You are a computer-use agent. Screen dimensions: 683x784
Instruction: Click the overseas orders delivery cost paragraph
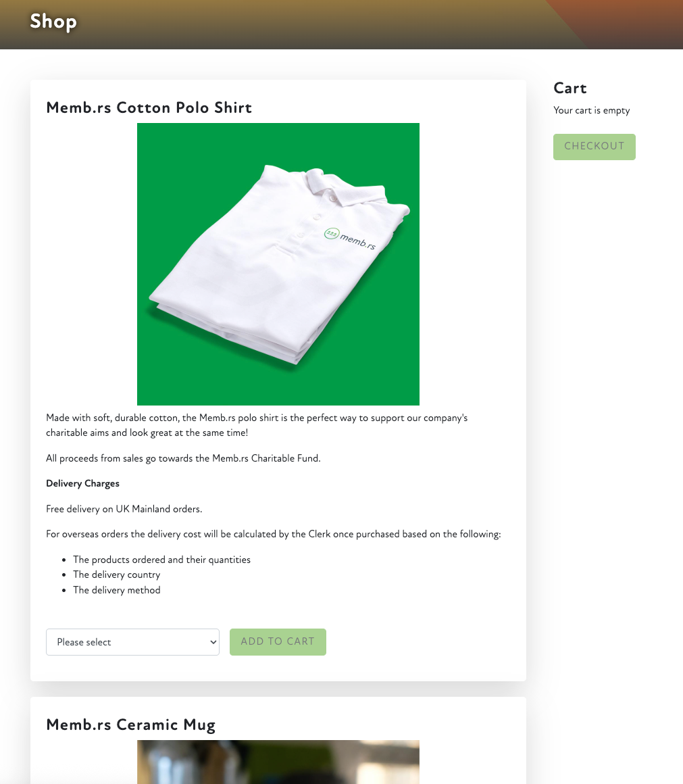pos(274,534)
